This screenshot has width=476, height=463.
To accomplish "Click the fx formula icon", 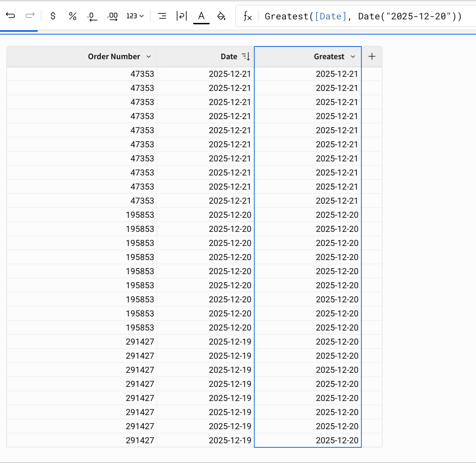I will tap(248, 16).
